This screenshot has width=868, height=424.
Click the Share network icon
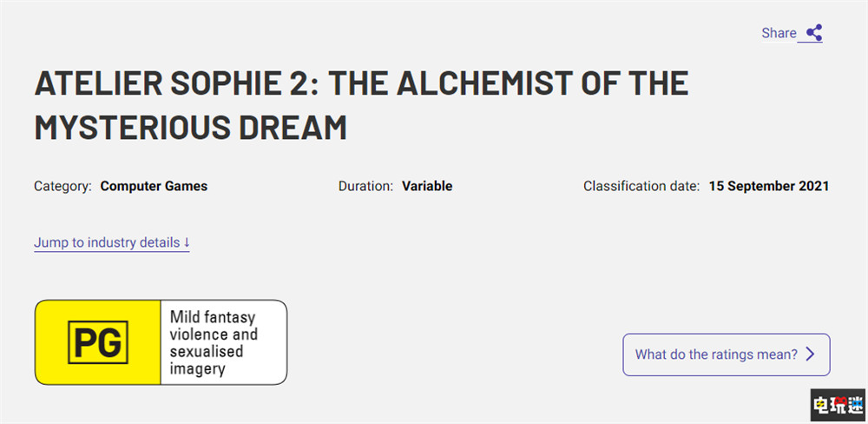813,33
